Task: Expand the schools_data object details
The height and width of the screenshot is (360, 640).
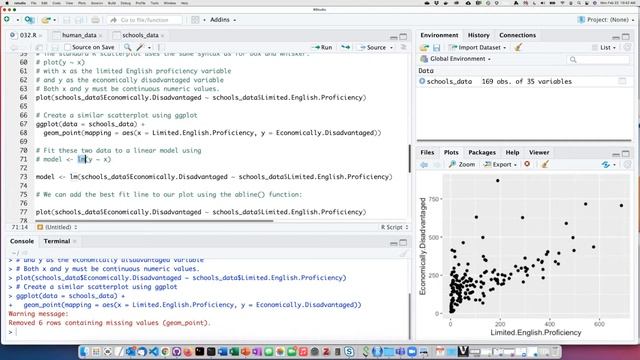Action: (422, 81)
